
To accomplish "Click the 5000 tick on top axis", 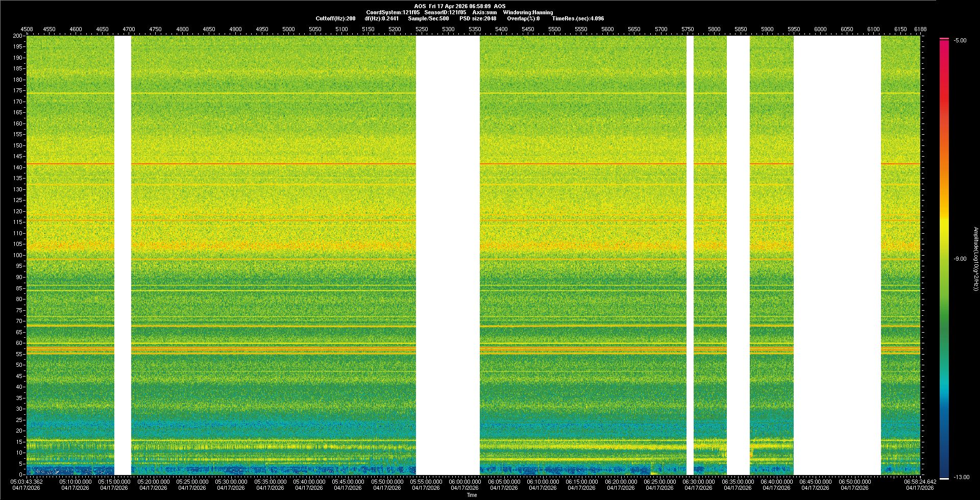I will (x=288, y=29).
